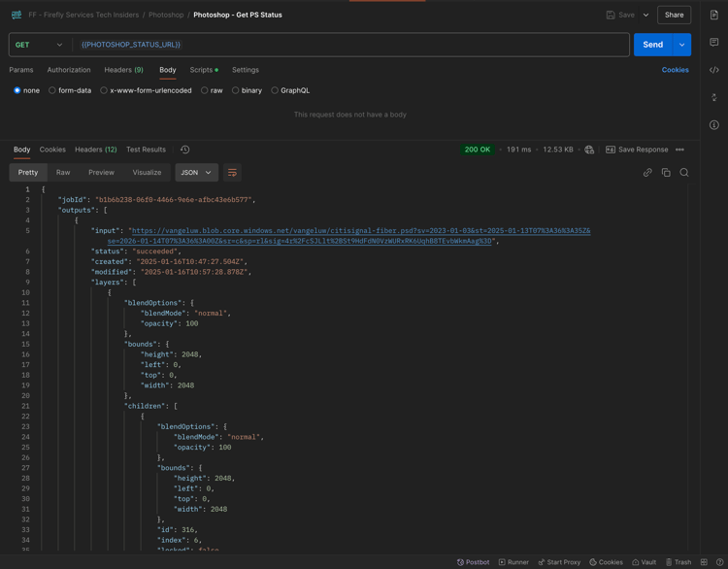Open FF - Firefly Services Tech Insiders breadcrumb
This screenshot has width=728, height=569.
(x=83, y=15)
